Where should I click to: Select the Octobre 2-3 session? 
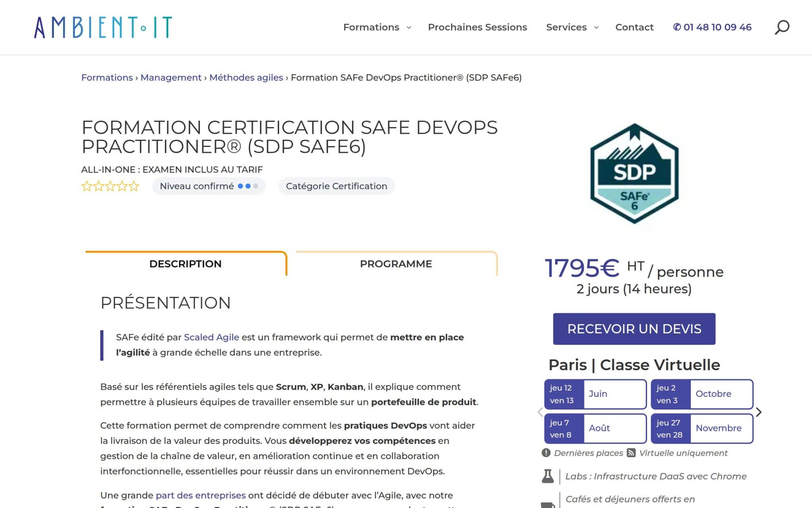click(702, 394)
